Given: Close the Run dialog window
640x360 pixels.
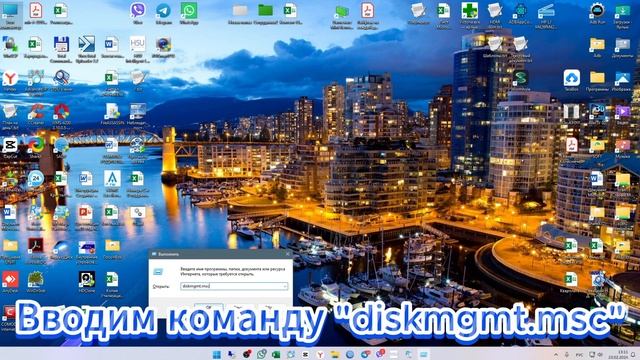Looking at the screenshot, I should (287, 254).
